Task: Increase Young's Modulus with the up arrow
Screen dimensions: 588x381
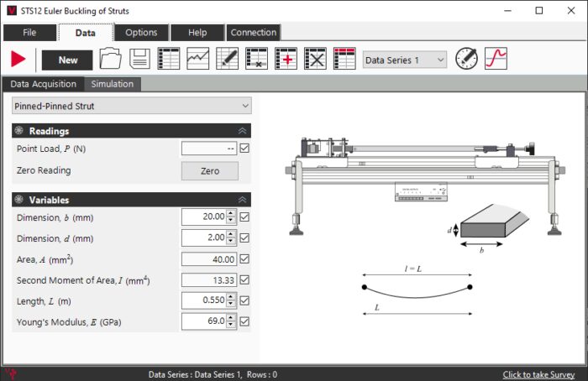Action: pos(231,318)
